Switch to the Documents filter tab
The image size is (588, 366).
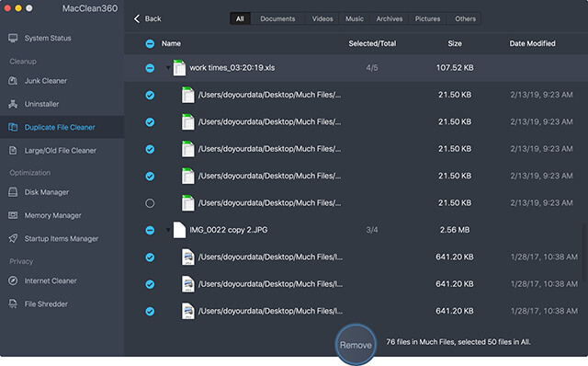pos(277,18)
